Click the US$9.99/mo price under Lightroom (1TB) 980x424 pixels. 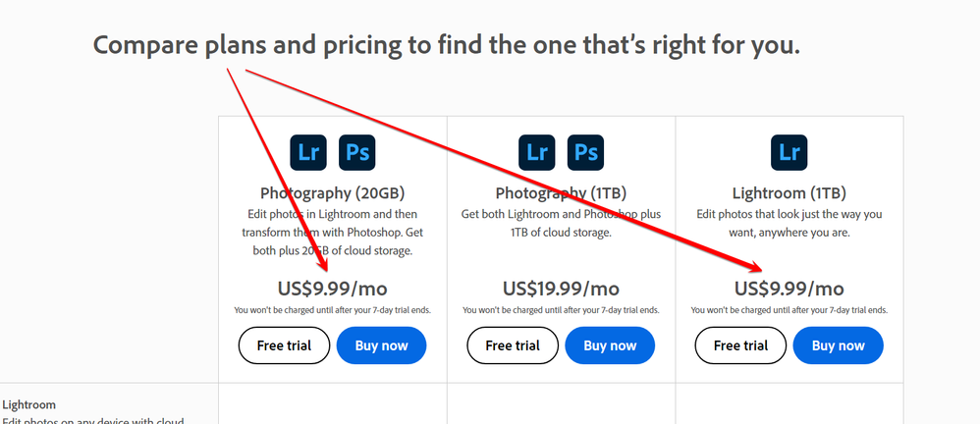pyautogui.click(x=789, y=289)
